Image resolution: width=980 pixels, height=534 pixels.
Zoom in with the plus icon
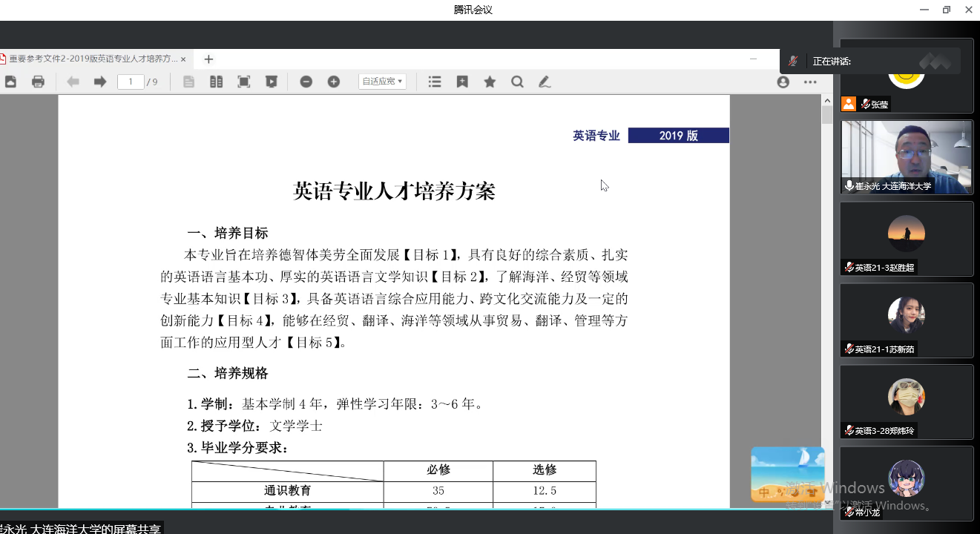click(x=333, y=82)
